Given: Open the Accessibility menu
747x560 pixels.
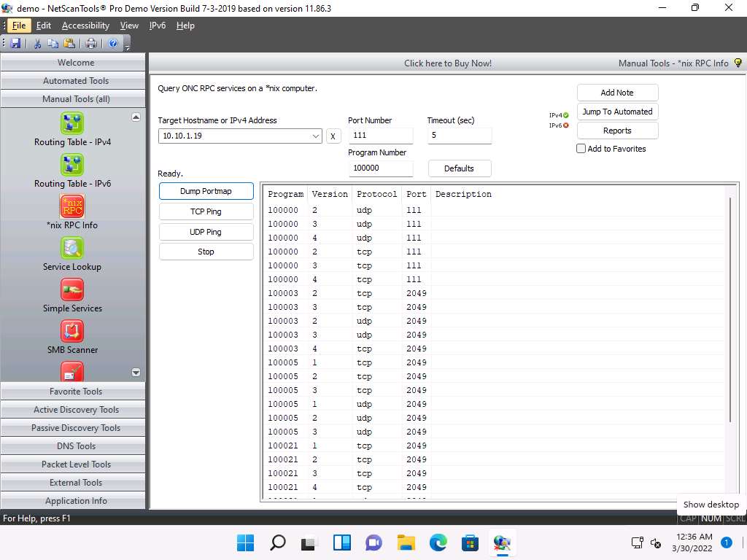Looking at the screenshot, I should tap(85, 26).
